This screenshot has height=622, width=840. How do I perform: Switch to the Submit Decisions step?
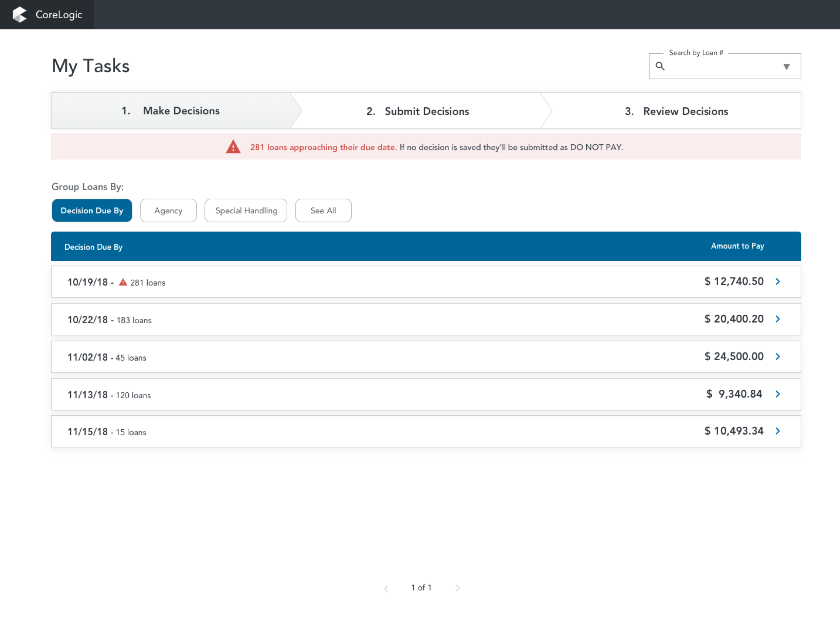pyautogui.click(x=418, y=111)
